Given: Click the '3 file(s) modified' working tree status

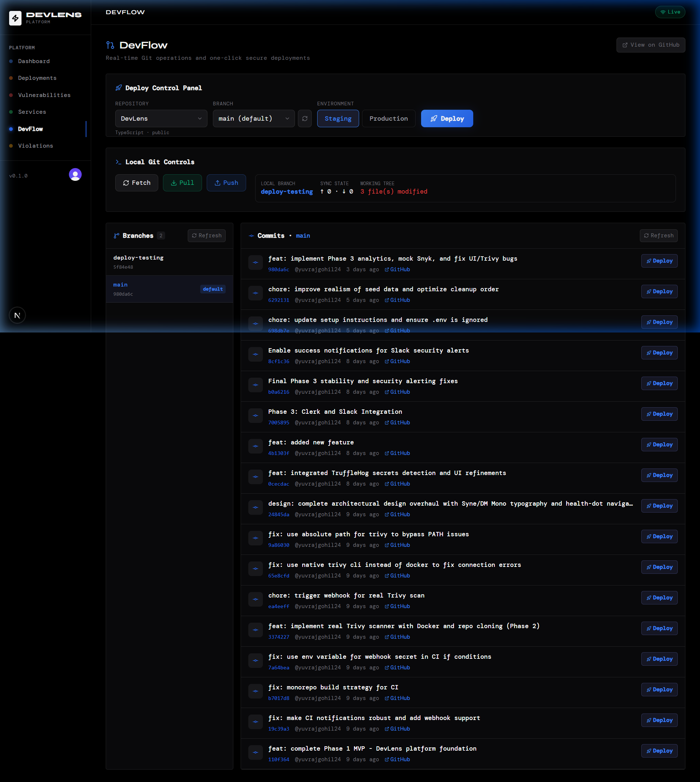Looking at the screenshot, I should [x=394, y=191].
